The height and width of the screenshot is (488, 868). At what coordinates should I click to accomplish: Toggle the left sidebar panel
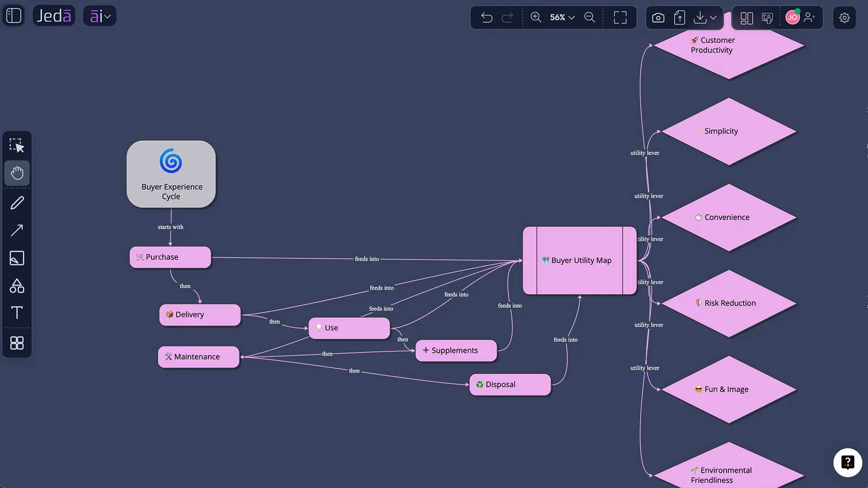pyautogui.click(x=14, y=16)
